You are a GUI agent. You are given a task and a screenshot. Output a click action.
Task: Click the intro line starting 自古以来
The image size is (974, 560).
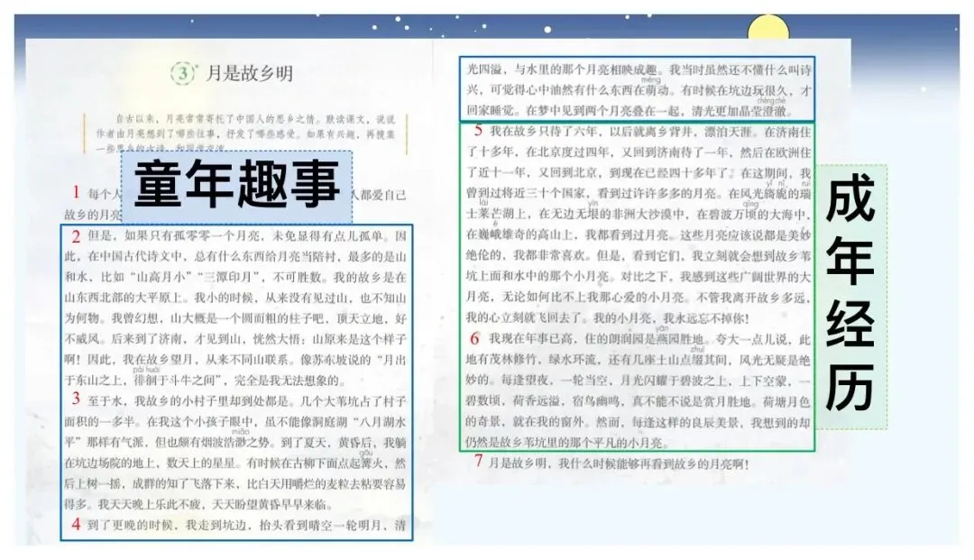[254, 118]
